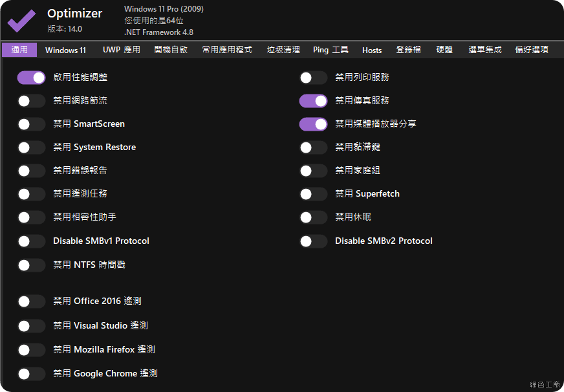The height and width of the screenshot is (392, 564).
Task: Toggle the Disable SMBv1 Protocol switch
Action: pyautogui.click(x=31, y=241)
